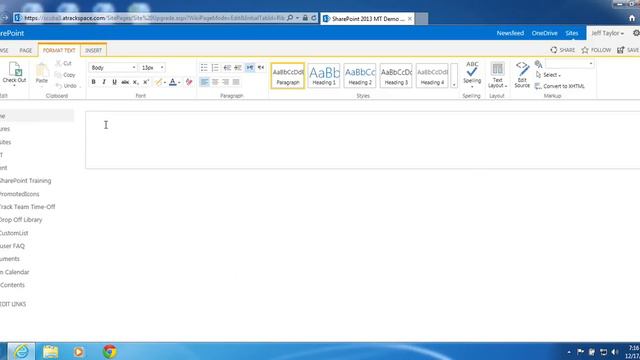The width and height of the screenshot is (640, 360).
Task: Switch to the FORMAT TEXT tab
Action: (59, 50)
